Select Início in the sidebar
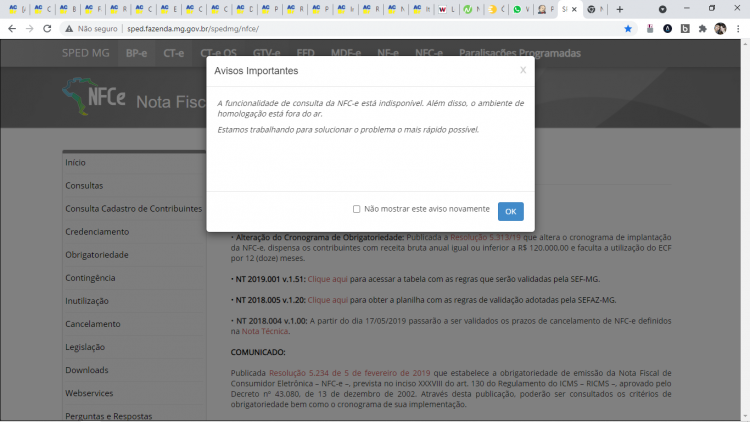 (76, 163)
